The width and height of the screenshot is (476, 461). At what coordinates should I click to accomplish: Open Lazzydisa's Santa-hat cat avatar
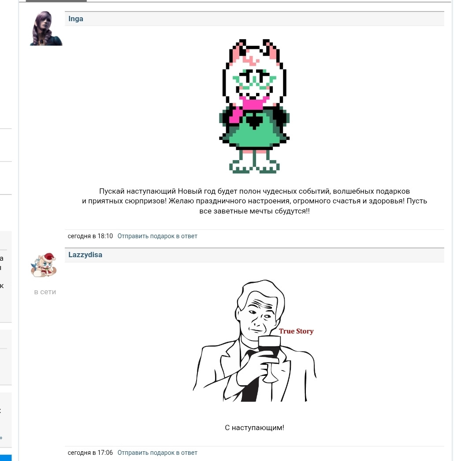click(x=44, y=265)
